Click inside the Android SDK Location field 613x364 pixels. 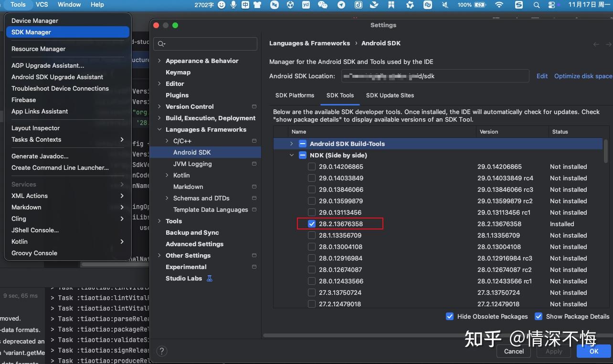tap(434, 76)
